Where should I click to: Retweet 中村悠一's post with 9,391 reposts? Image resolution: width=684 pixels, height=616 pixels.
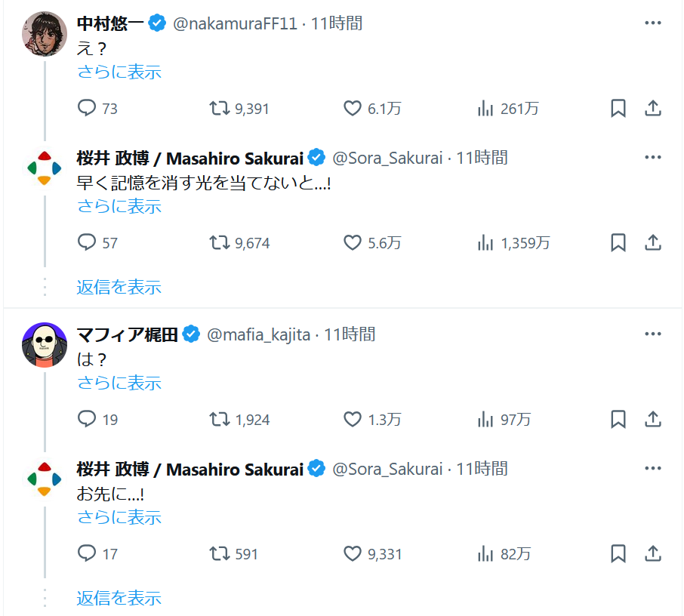220,109
